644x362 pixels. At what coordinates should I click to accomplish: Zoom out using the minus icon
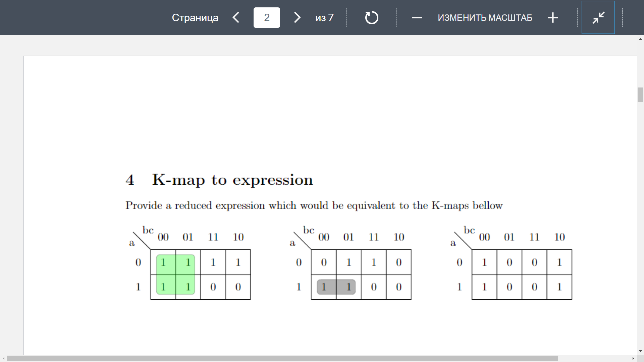pyautogui.click(x=417, y=18)
